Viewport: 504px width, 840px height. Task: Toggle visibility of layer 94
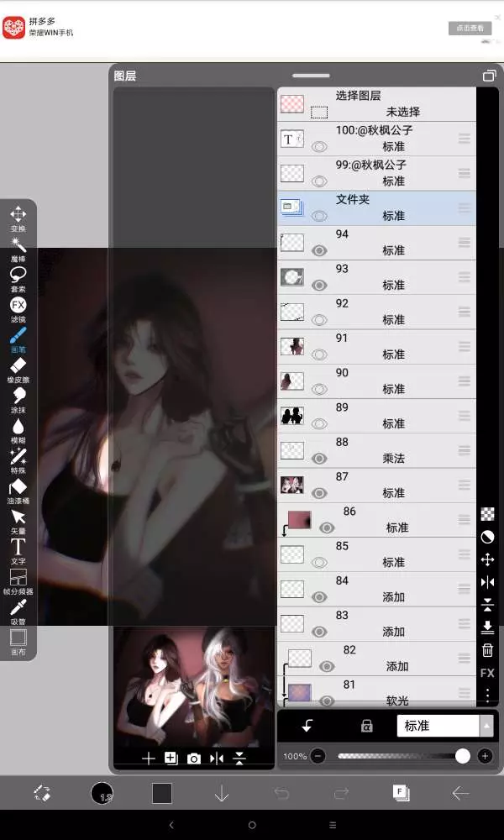(x=319, y=250)
